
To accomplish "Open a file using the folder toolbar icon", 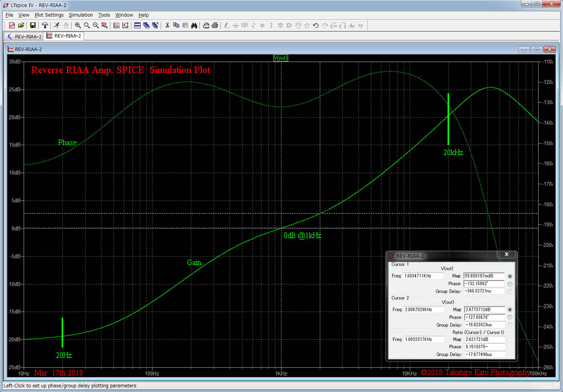I will tap(21, 25).
